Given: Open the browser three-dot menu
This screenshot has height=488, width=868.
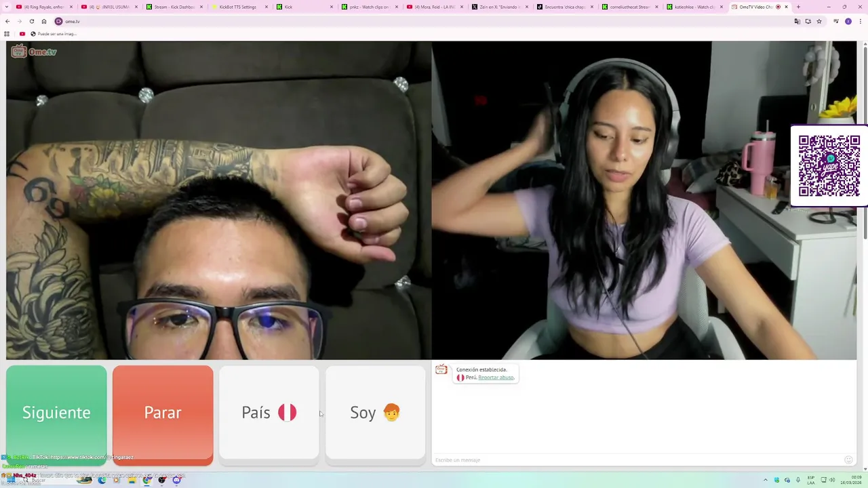Looking at the screenshot, I should pyautogui.click(x=860, y=21).
